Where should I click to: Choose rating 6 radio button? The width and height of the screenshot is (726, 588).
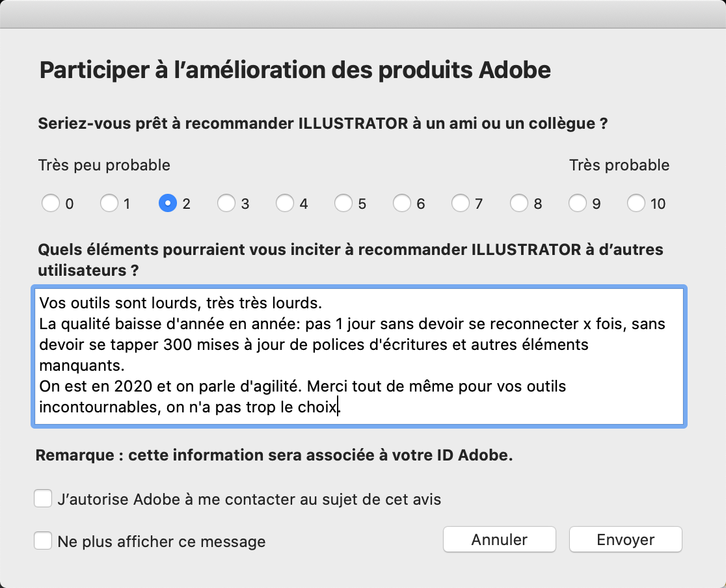click(402, 203)
